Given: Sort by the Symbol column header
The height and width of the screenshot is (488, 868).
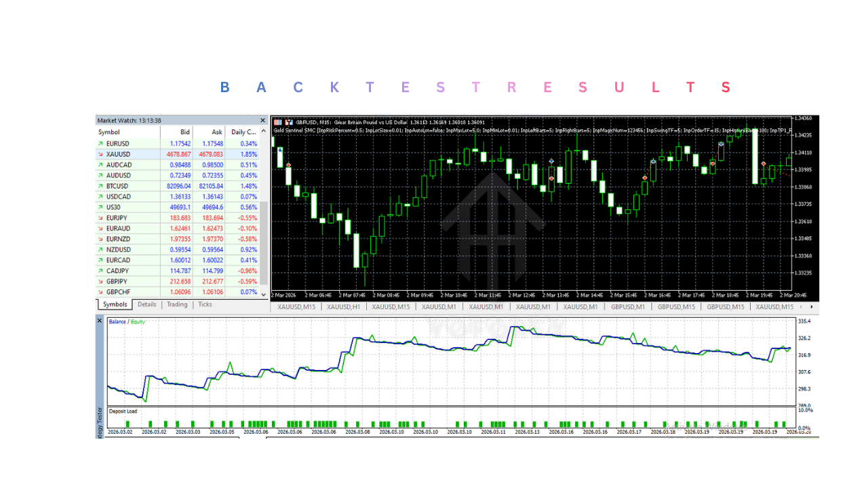Looking at the screenshot, I should pos(128,132).
